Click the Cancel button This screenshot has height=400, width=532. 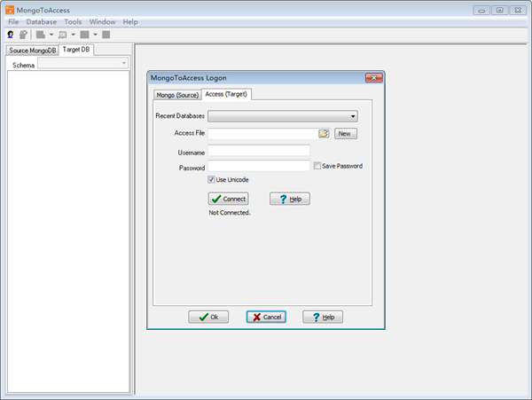pyautogui.click(x=266, y=317)
